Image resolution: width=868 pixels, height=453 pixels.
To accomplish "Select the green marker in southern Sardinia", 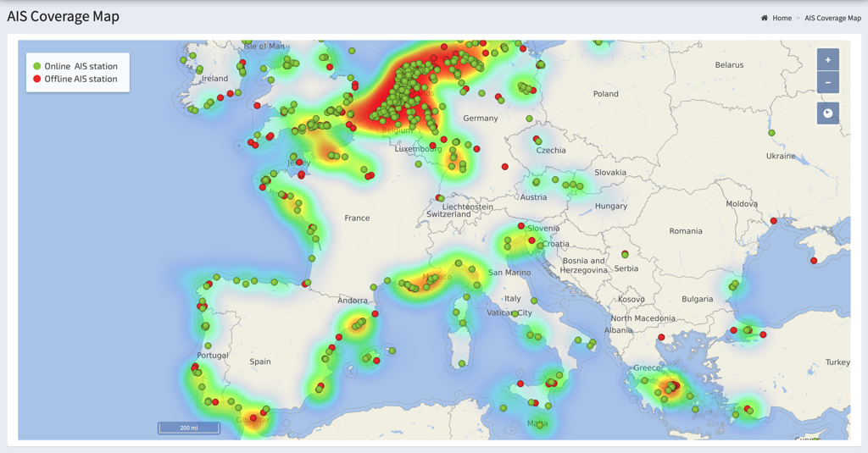I will tap(462, 364).
